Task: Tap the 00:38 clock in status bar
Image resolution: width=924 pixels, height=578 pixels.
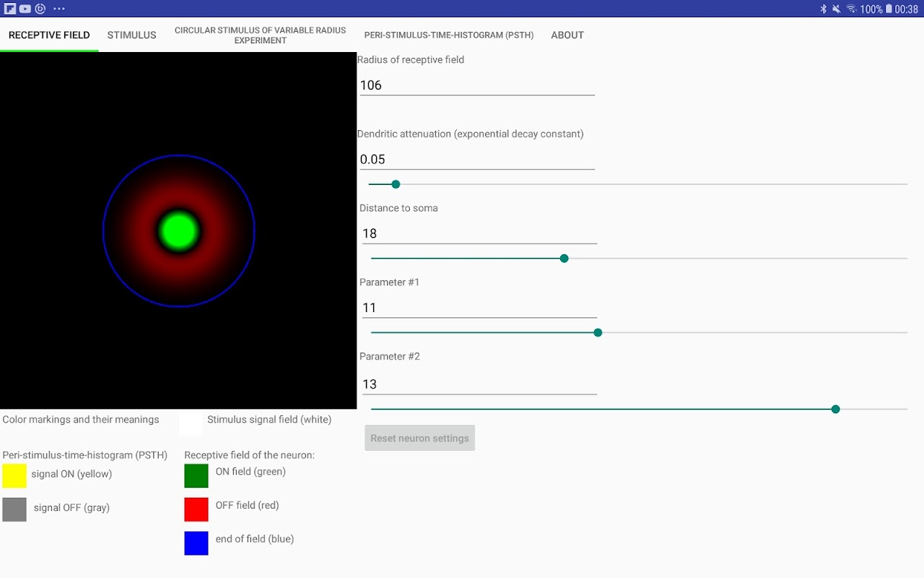Action: pyautogui.click(x=907, y=9)
